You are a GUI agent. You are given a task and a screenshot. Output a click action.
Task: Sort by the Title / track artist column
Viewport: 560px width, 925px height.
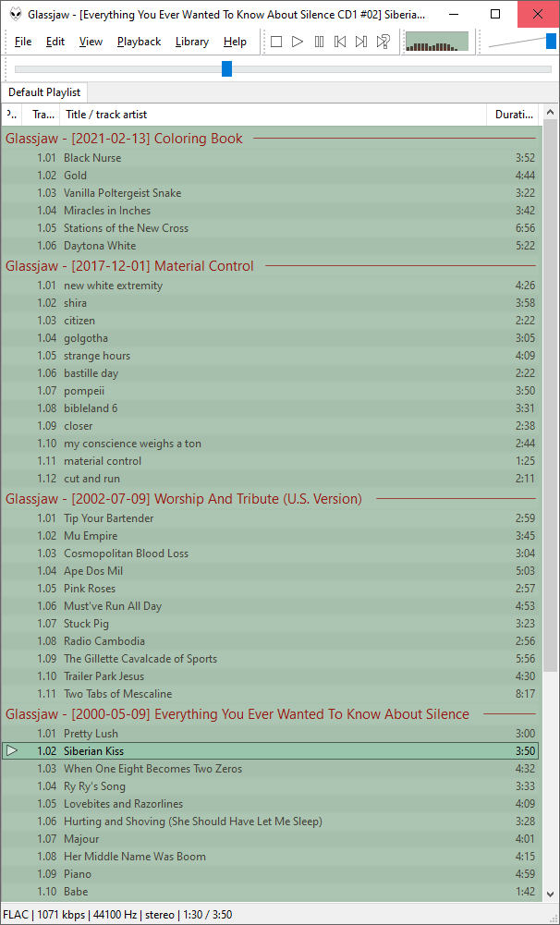pyautogui.click(x=274, y=115)
